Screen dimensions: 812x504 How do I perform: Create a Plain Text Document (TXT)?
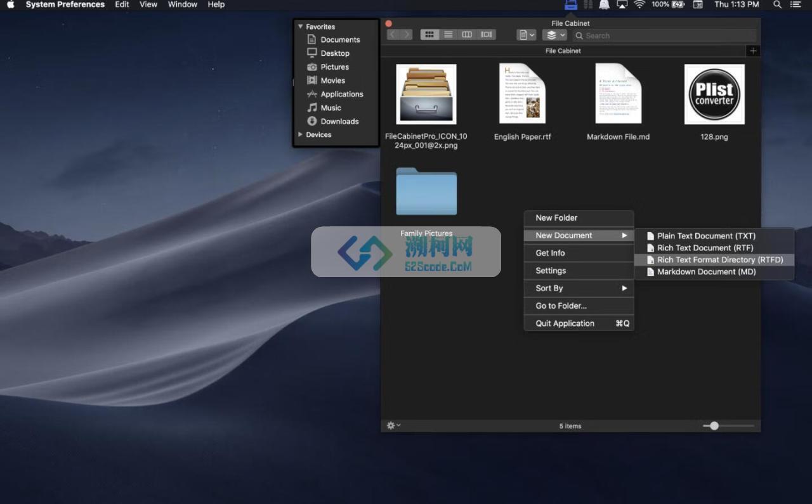point(714,236)
